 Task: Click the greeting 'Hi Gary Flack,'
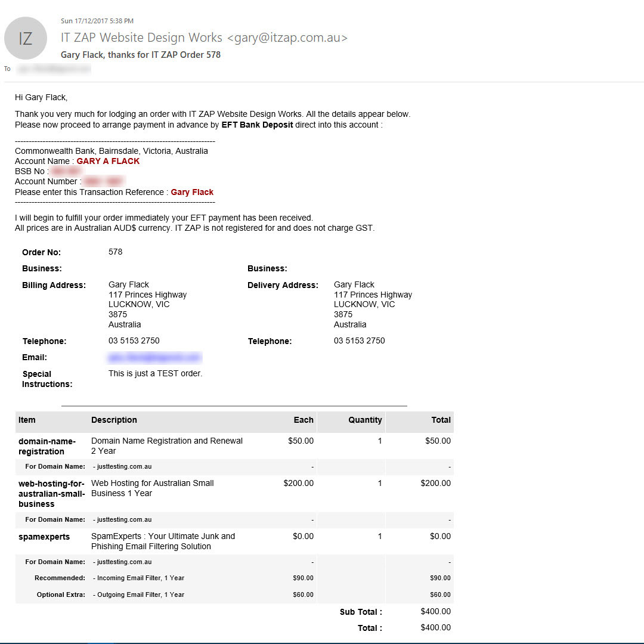point(41,97)
